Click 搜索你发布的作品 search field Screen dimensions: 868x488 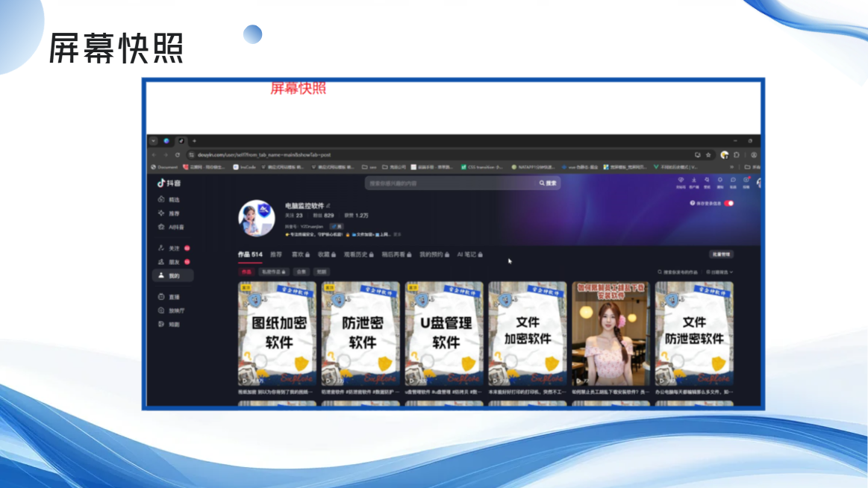tap(678, 272)
